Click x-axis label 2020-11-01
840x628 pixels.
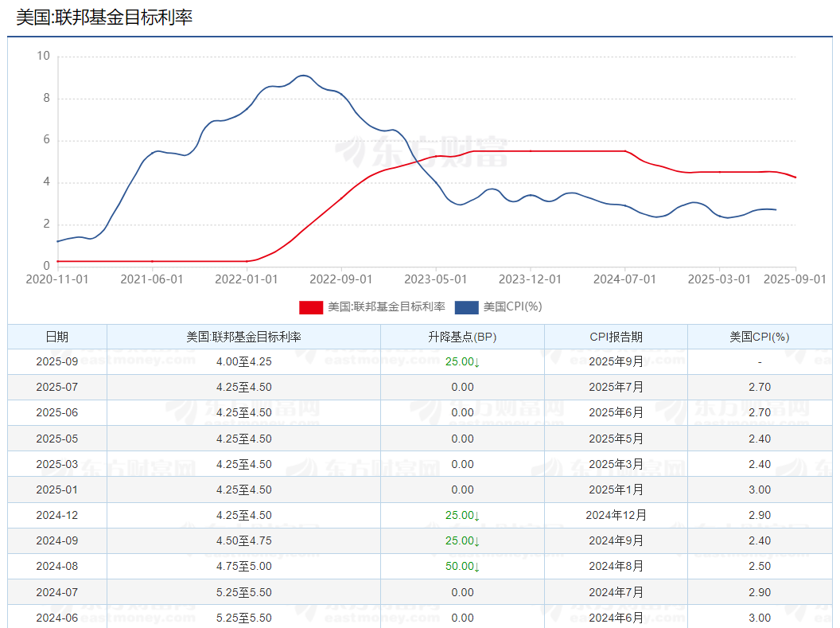[57, 279]
